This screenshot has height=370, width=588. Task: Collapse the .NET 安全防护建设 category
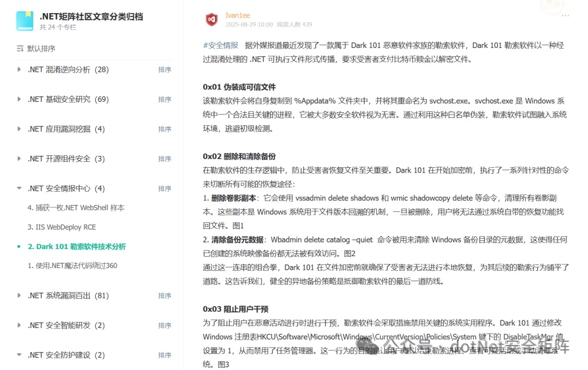(x=19, y=355)
